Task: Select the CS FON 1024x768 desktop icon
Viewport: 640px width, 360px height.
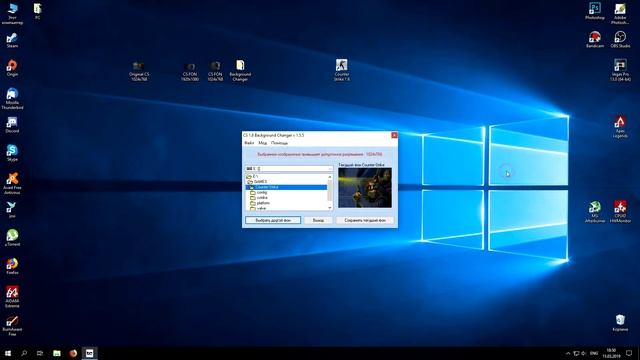Action: pyautogui.click(x=215, y=71)
